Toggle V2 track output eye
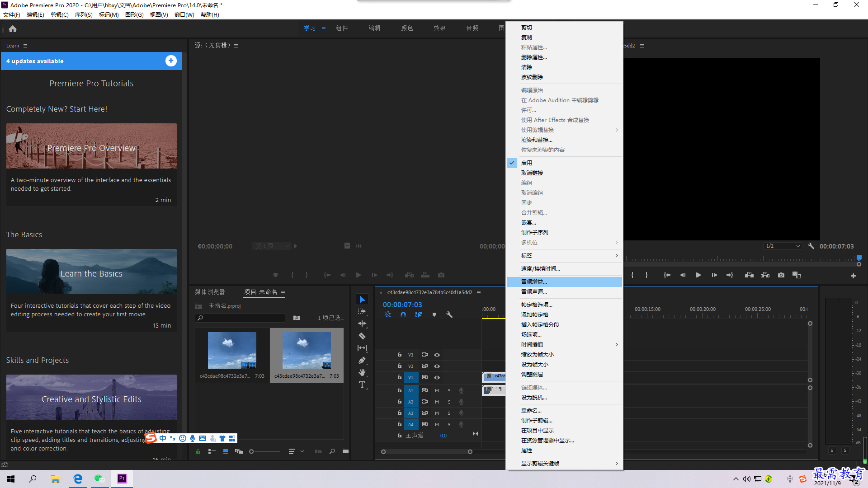The width and height of the screenshot is (868, 488). (x=437, y=366)
